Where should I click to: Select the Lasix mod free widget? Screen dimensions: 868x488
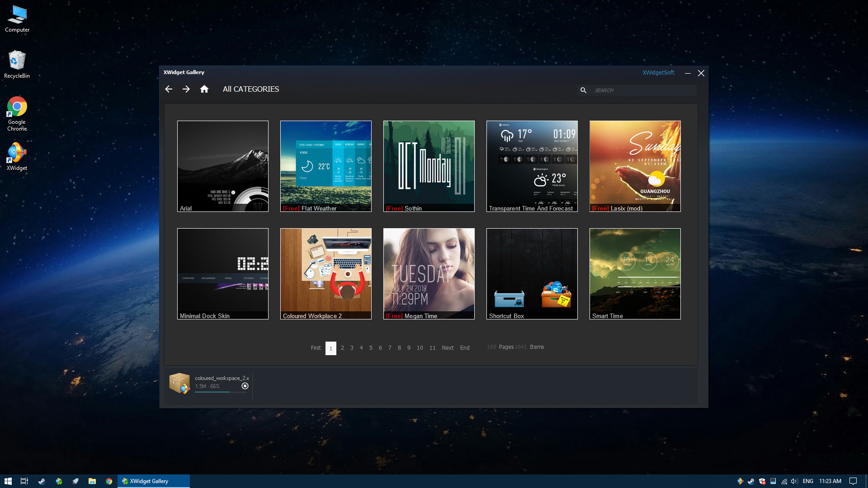click(x=635, y=166)
